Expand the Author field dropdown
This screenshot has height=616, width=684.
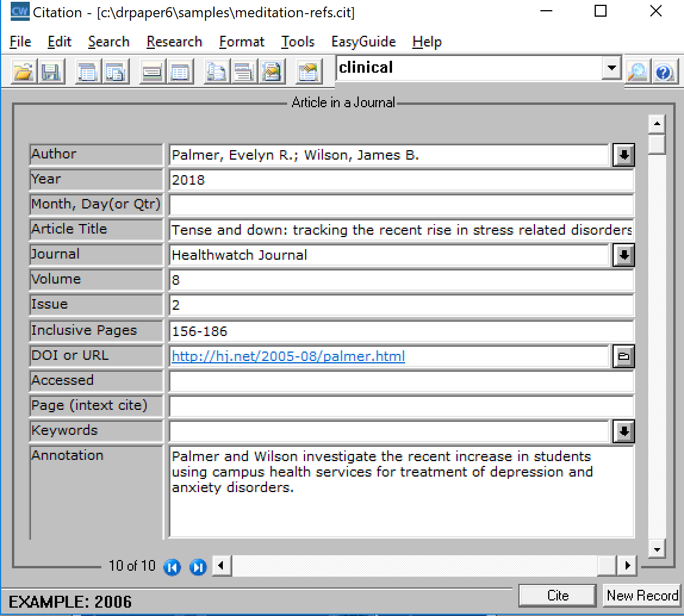[623, 155]
